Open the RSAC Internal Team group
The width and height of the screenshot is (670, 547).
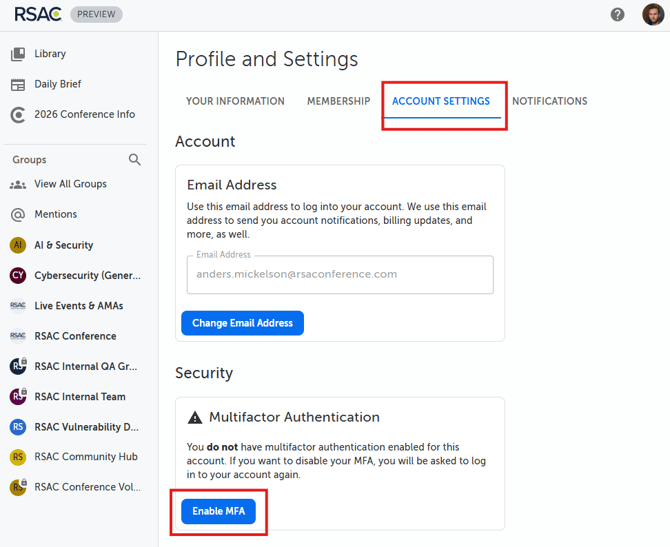tap(80, 397)
